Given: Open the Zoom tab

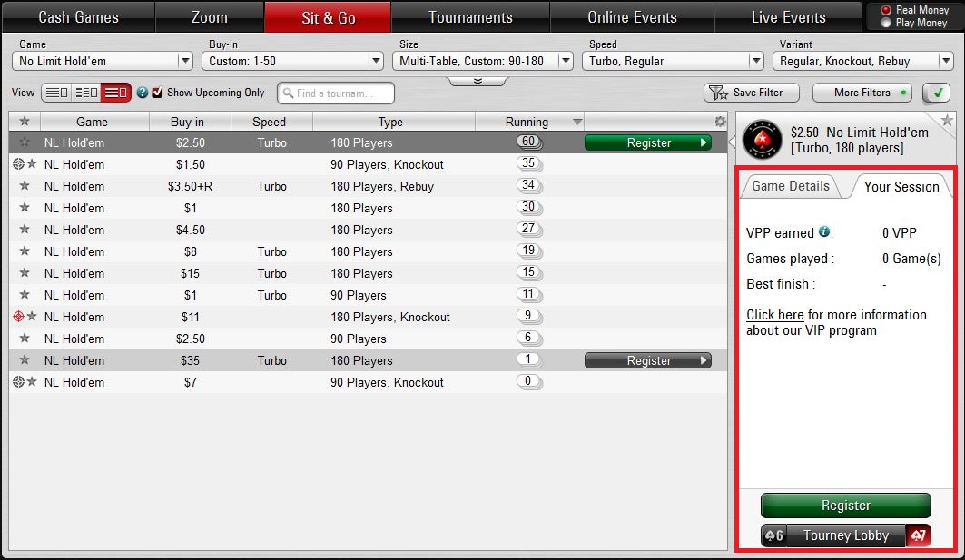Looking at the screenshot, I should 209,16.
